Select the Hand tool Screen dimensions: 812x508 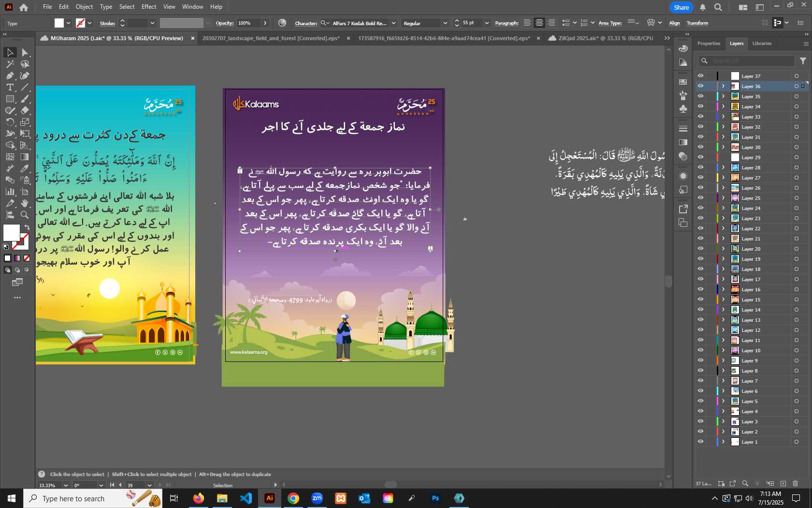[25, 203]
